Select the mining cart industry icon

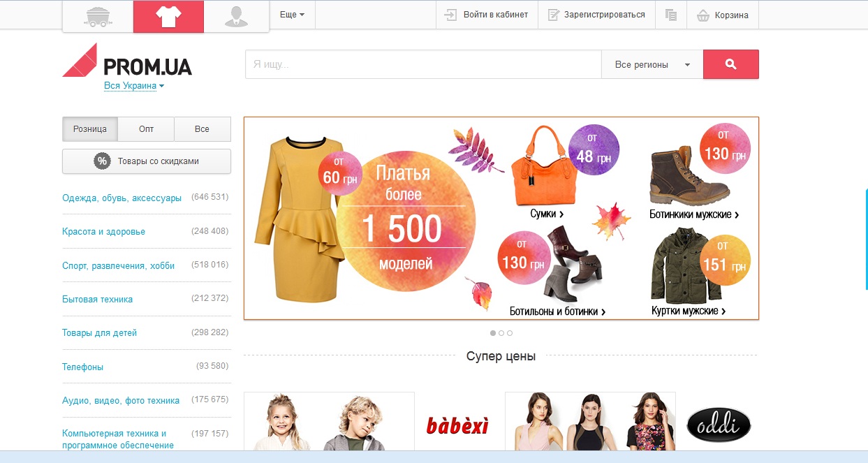click(98, 16)
